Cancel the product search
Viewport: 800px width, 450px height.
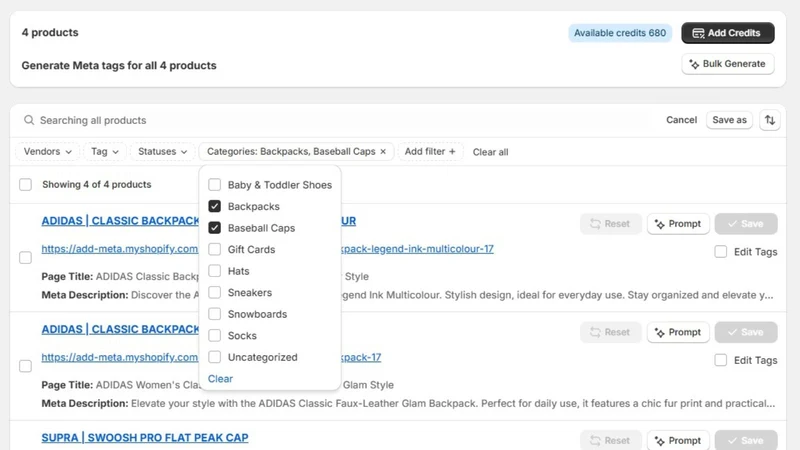[x=681, y=120]
